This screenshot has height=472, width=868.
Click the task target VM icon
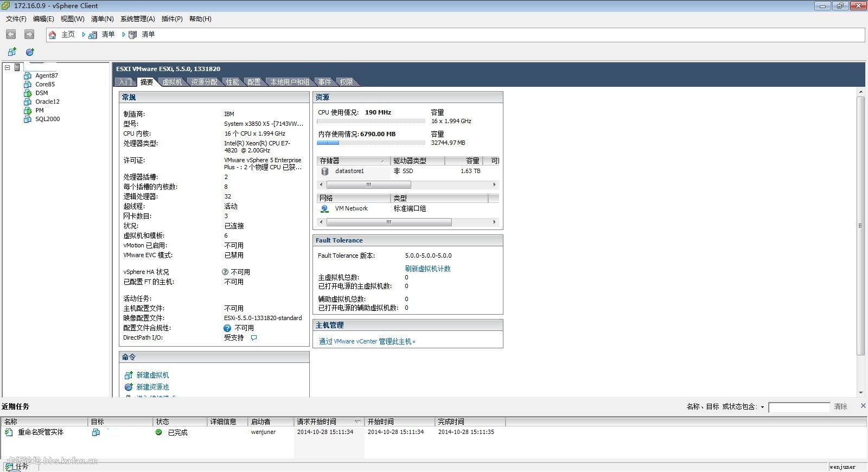click(96, 432)
